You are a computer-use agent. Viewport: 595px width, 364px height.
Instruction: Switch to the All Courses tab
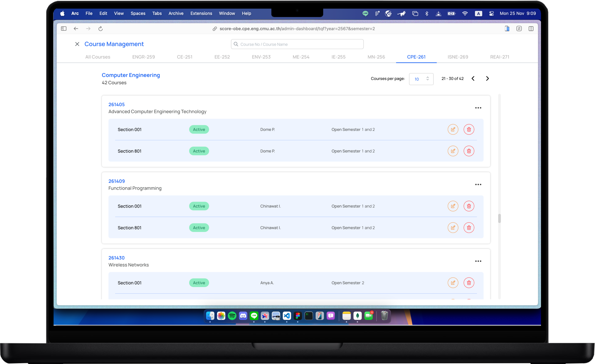click(98, 57)
